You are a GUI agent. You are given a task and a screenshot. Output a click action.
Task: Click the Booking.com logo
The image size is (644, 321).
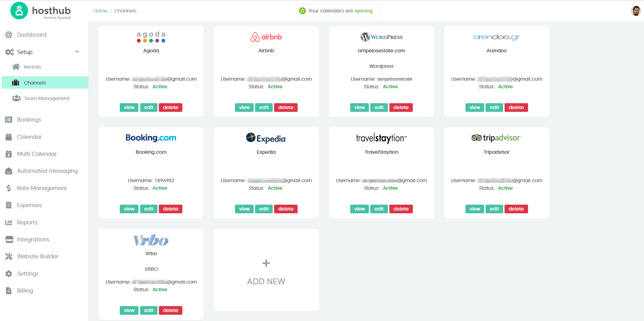click(x=151, y=138)
